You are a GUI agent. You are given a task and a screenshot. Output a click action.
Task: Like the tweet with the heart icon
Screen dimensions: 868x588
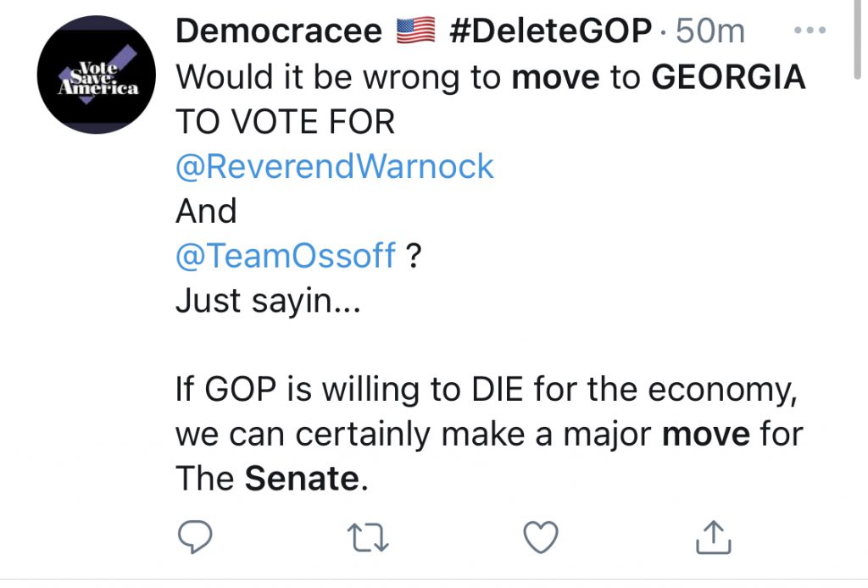540,538
